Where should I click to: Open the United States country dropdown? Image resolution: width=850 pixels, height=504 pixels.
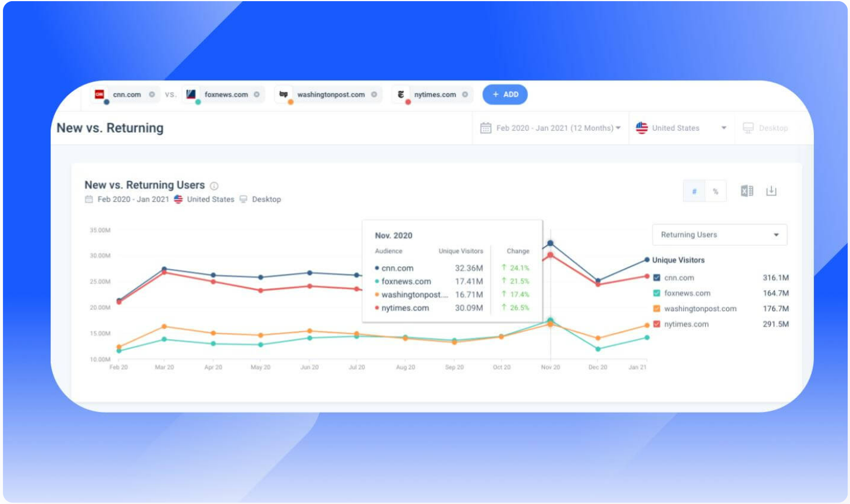coord(681,128)
